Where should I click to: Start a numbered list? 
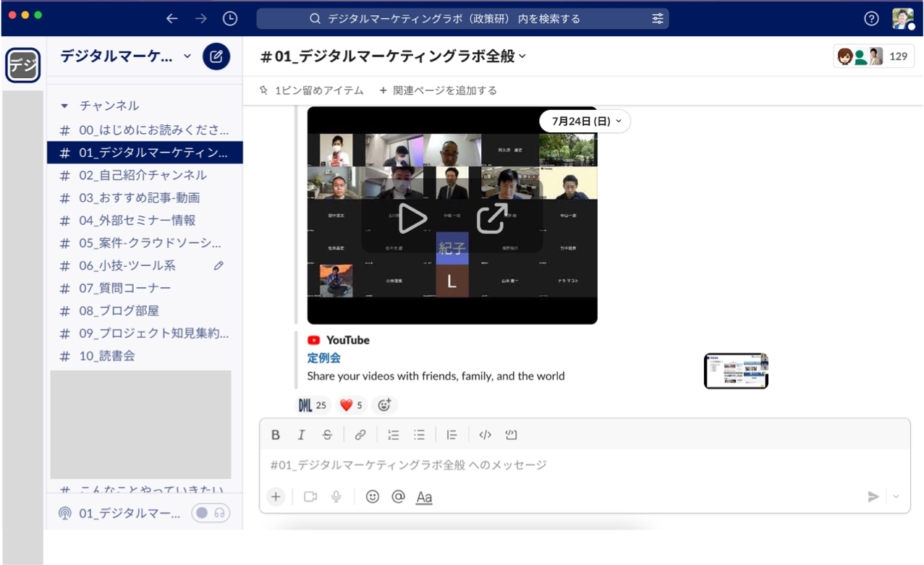tap(393, 435)
